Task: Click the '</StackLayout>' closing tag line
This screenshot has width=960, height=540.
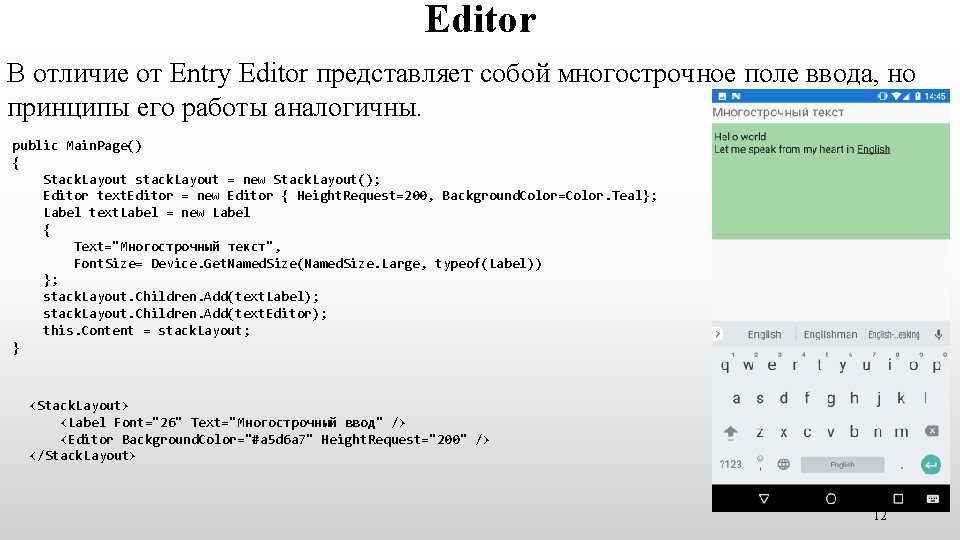Action: (x=82, y=456)
